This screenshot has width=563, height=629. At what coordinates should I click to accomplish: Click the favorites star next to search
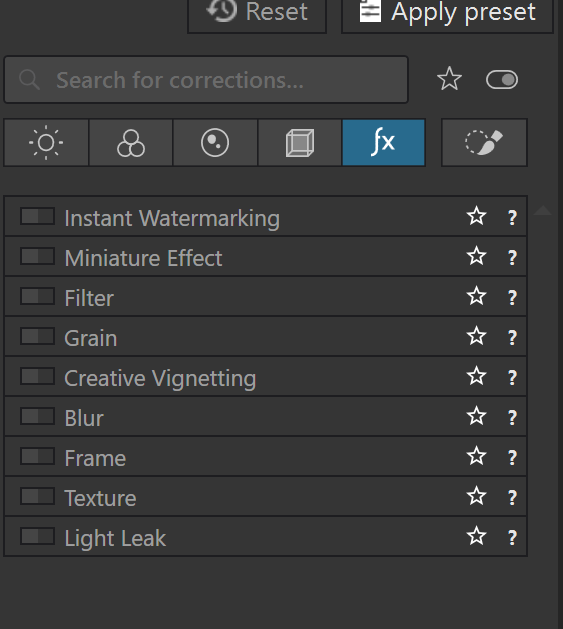pyautogui.click(x=449, y=79)
